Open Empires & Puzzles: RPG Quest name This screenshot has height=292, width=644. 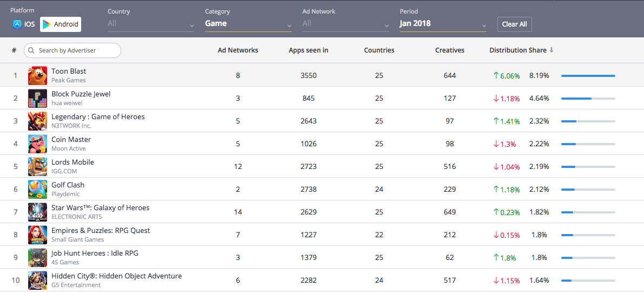[x=101, y=230]
